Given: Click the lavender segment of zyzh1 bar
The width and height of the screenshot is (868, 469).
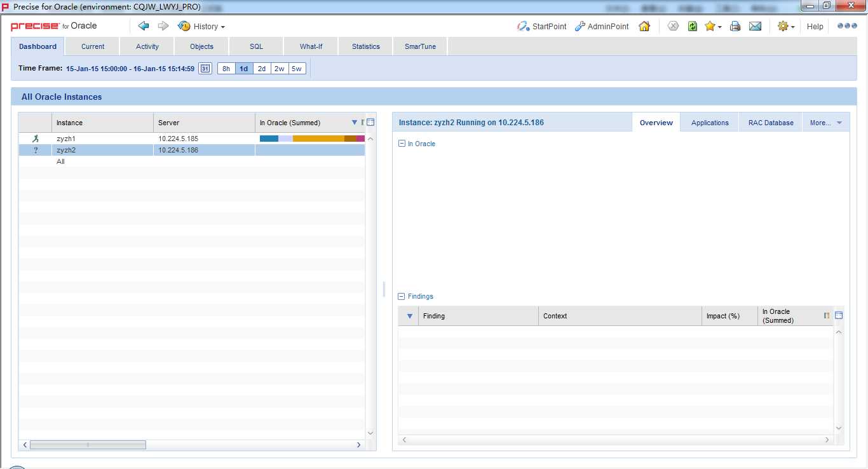Looking at the screenshot, I should click(x=285, y=139).
